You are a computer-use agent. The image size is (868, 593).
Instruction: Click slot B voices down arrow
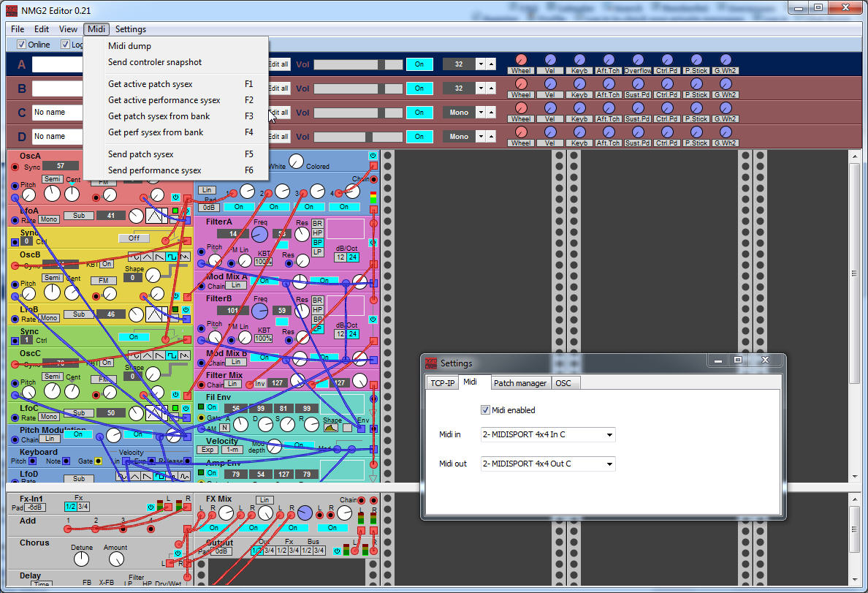pyautogui.click(x=481, y=88)
